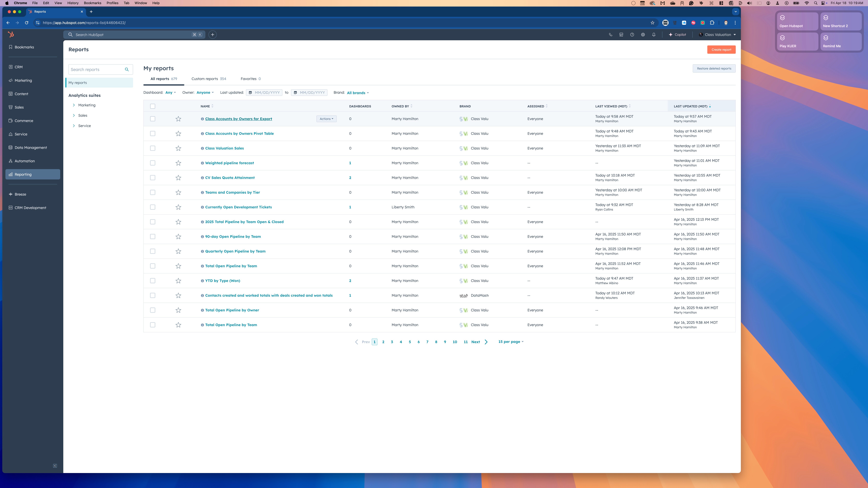Open the notifications bell icon
This screenshot has height=488, width=868.
pos(654,35)
